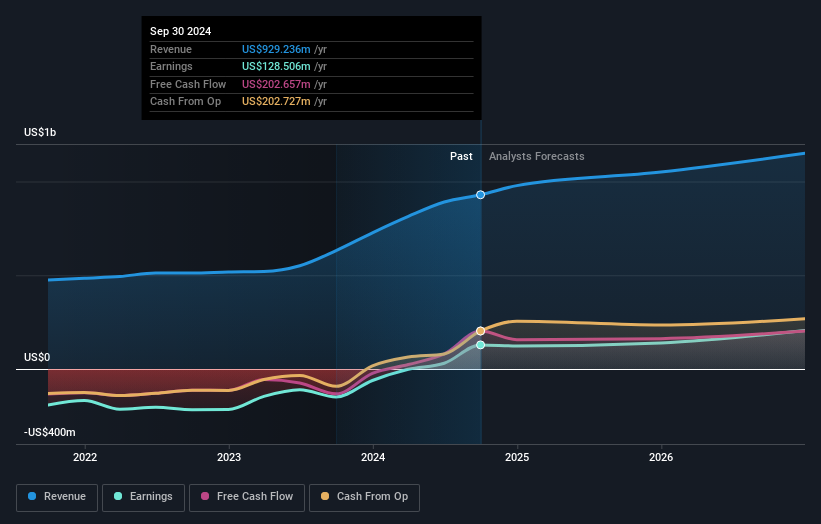Click the teal Earnings legend dot

coord(119,496)
